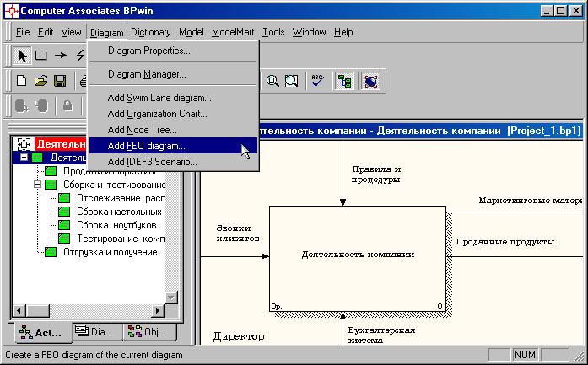The image size is (588, 365).
Task: Select Отслеживание расп... tree item
Action: tap(121, 198)
